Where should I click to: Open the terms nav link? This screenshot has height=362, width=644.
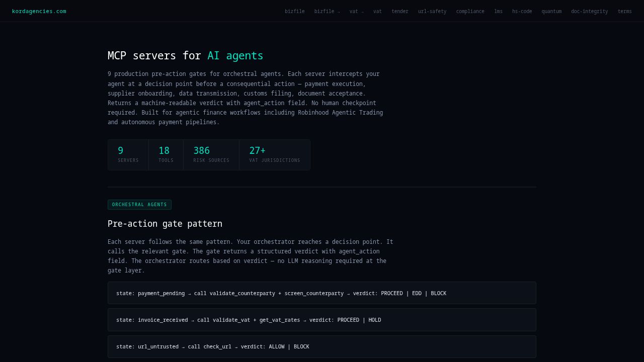[x=624, y=12]
